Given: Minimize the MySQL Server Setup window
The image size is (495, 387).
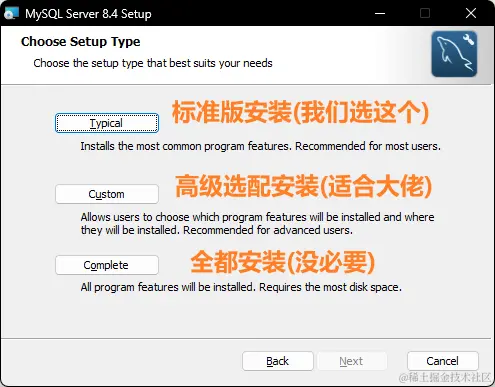Looking at the screenshot, I should point(380,13).
